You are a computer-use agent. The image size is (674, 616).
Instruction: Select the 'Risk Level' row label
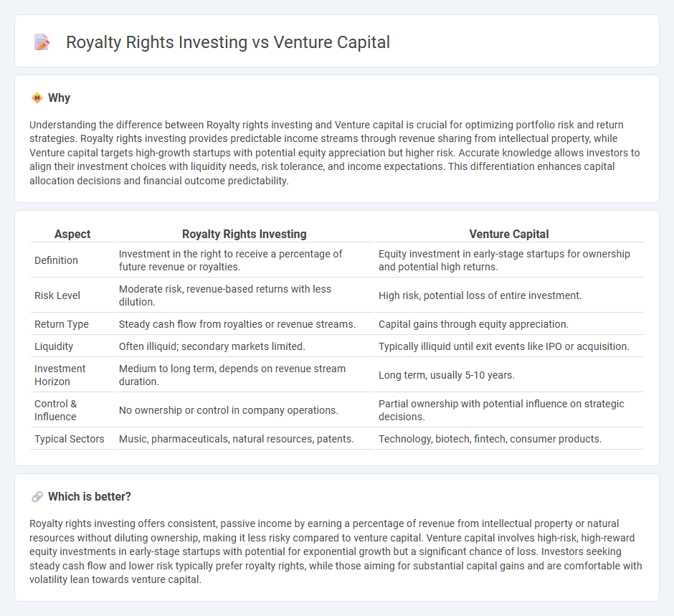pos(57,295)
